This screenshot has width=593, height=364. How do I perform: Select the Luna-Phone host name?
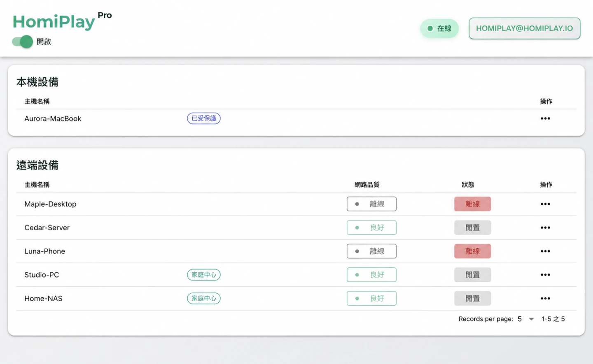tap(44, 251)
